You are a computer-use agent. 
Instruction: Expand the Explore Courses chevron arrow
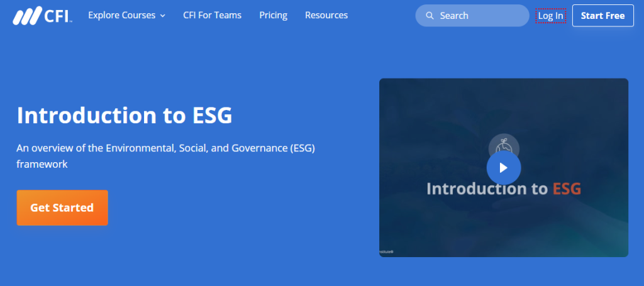pyautogui.click(x=163, y=16)
